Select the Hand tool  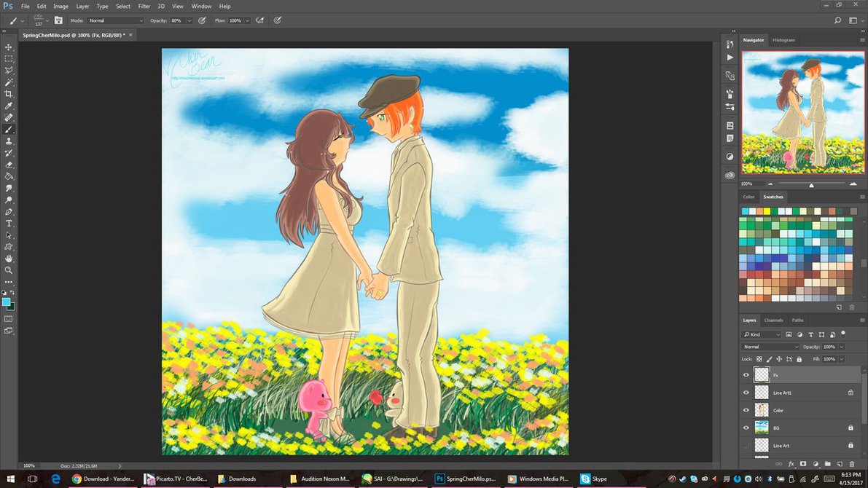click(x=8, y=259)
